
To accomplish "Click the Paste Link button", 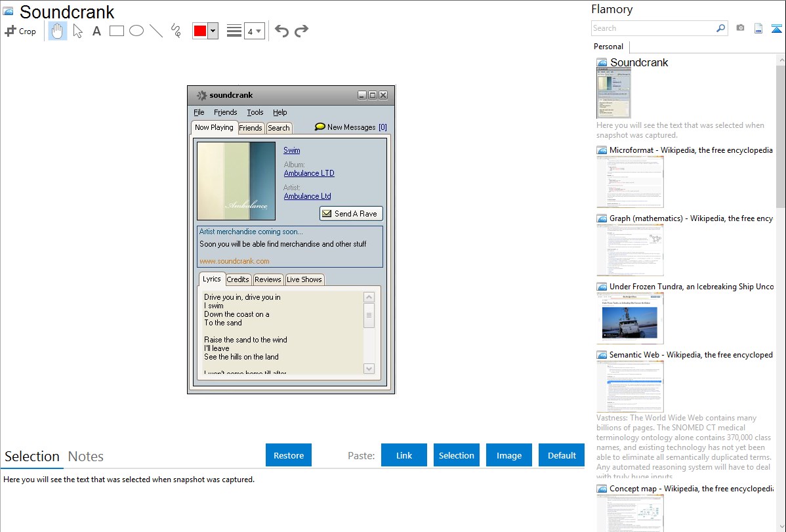I will tap(404, 455).
